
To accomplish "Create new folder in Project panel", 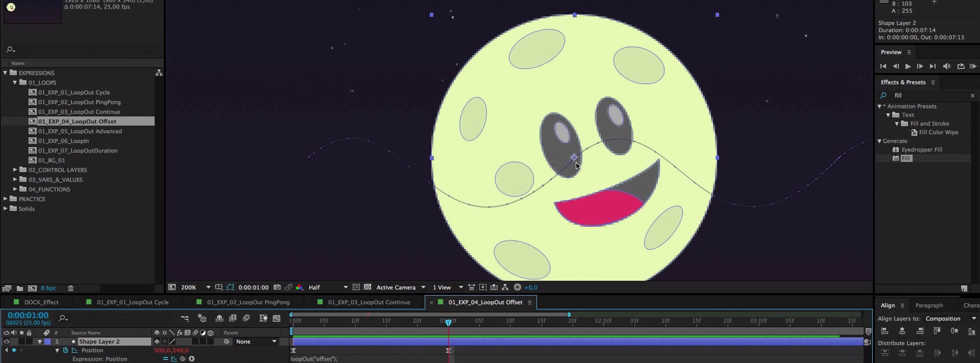I will pyautogui.click(x=19, y=288).
